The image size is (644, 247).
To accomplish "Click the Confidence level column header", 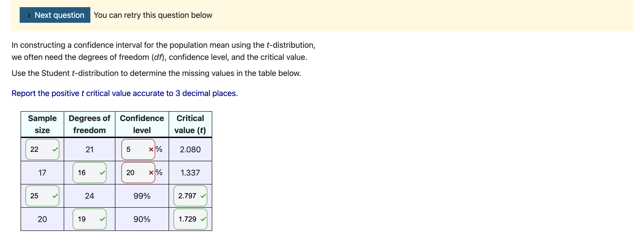I will 142,124.
